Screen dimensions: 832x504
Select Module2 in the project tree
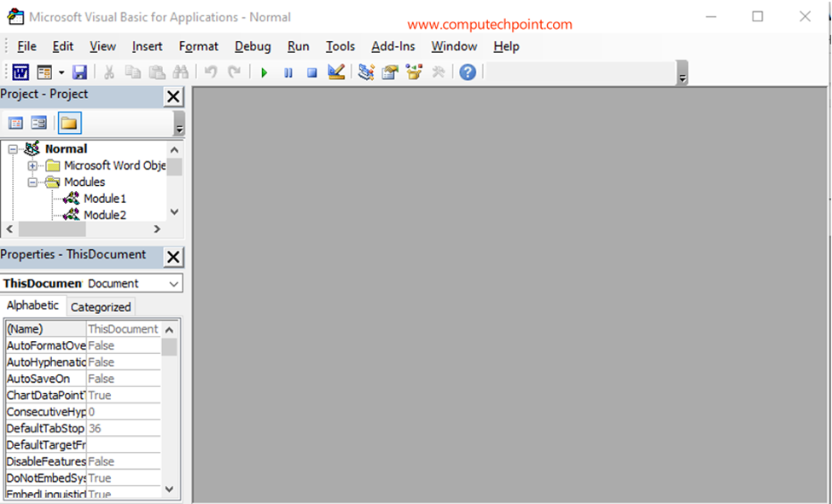pos(104,215)
